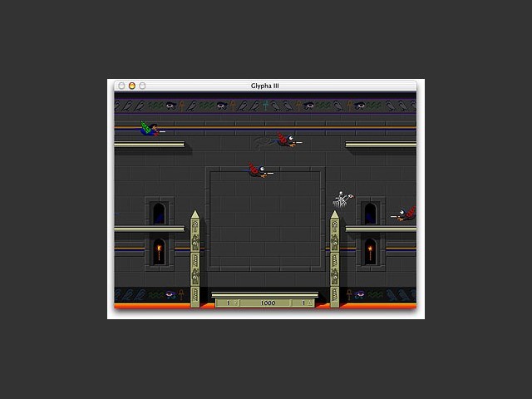Click the upper left stone ledge
The width and height of the screenshot is (532, 399).
click(150, 145)
